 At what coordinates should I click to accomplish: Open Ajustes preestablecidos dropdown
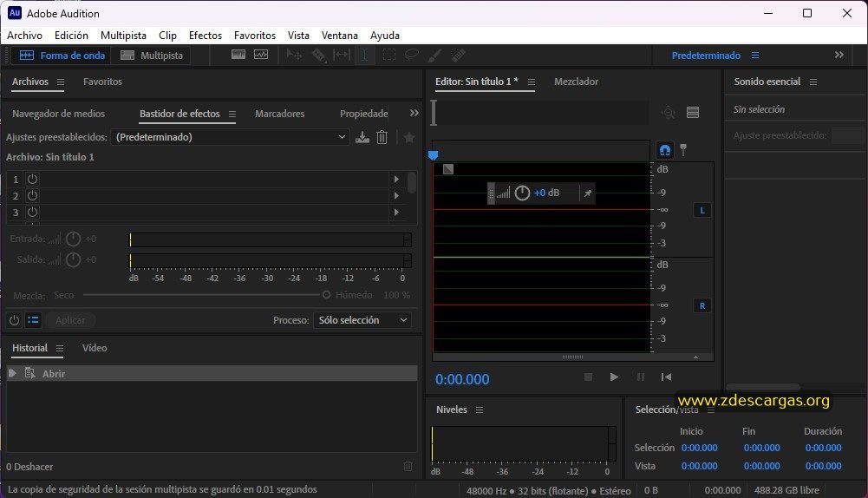point(230,137)
